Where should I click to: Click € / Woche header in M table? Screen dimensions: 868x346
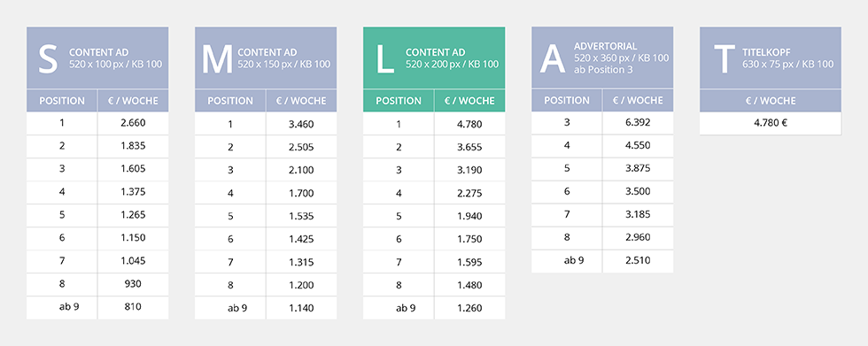(301, 101)
